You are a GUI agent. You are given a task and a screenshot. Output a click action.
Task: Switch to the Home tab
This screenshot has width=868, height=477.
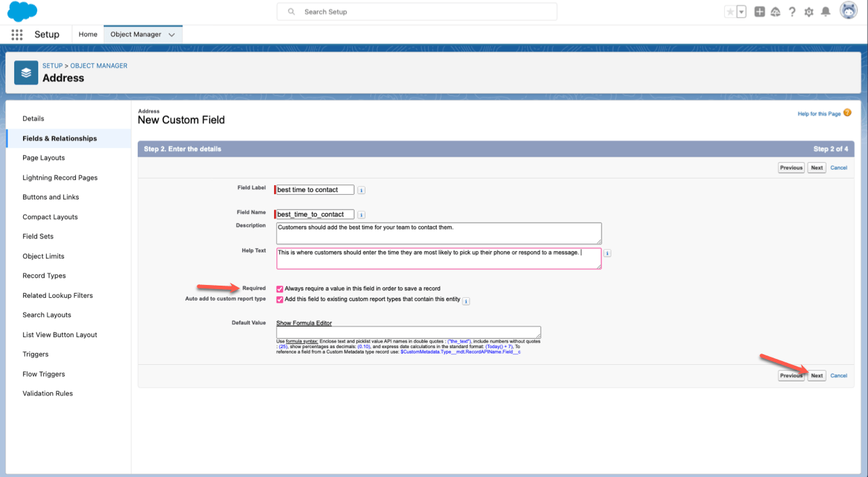click(x=88, y=35)
